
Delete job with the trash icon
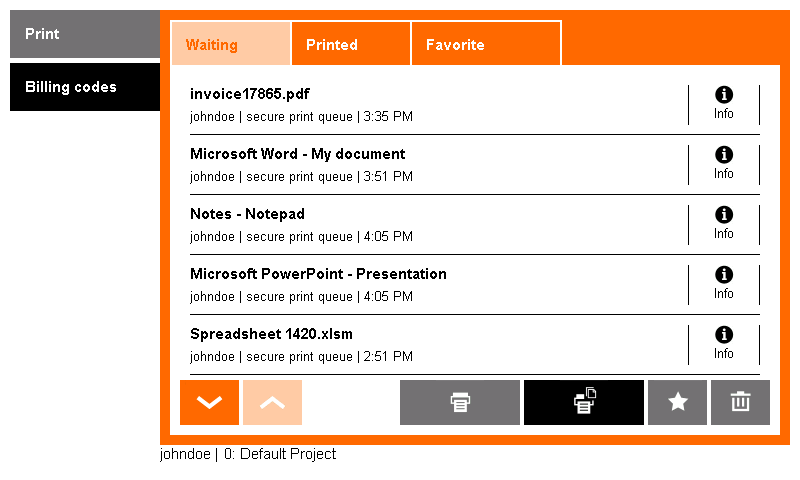click(x=740, y=402)
